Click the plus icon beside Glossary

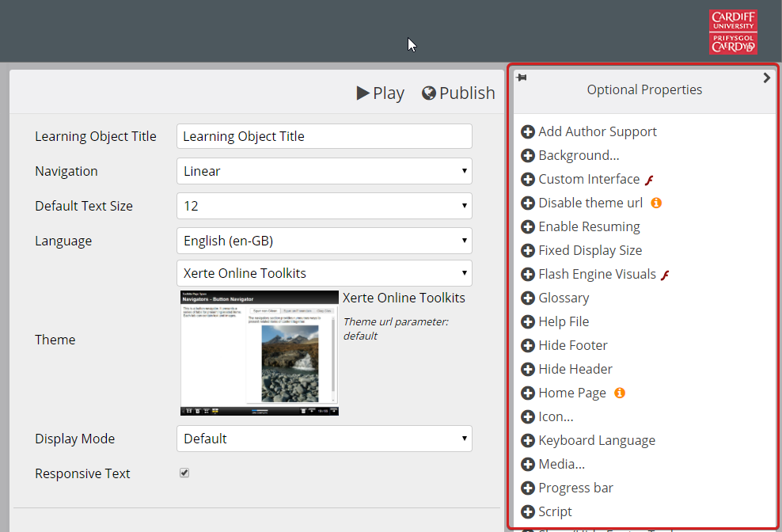coord(528,298)
